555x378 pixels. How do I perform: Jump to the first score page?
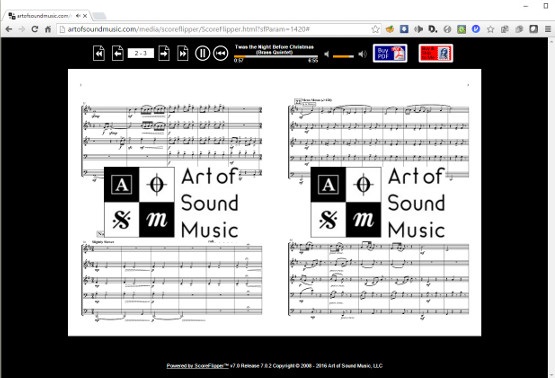click(99, 53)
